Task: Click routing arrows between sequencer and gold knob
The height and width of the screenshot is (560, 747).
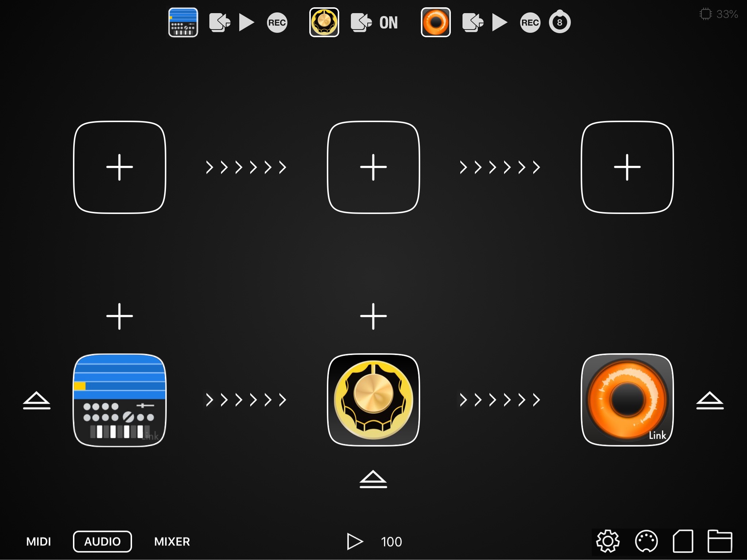Action: coord(246,400)
